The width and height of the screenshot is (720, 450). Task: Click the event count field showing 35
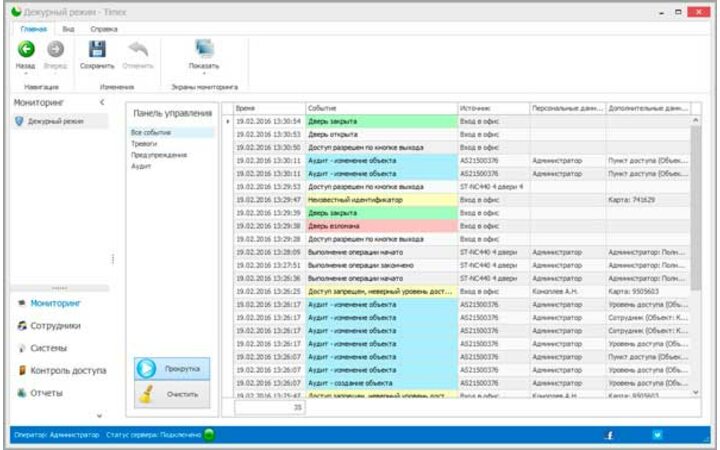pos(270,407)
